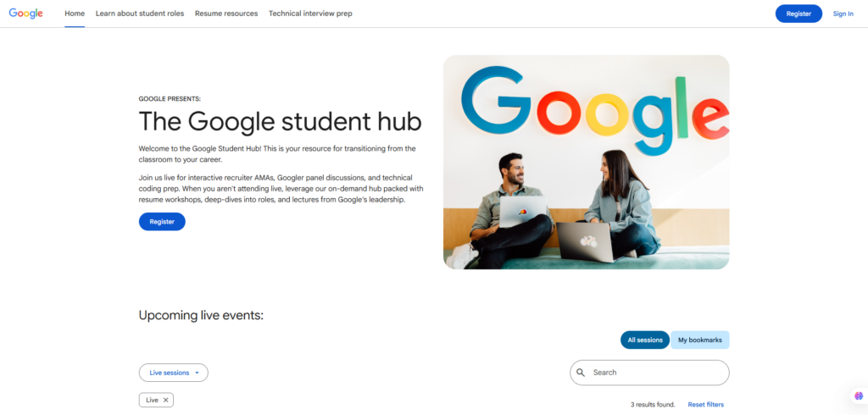Open Resume resources page
The width and height of the screenshot is (868, 415).
point(226,14)
